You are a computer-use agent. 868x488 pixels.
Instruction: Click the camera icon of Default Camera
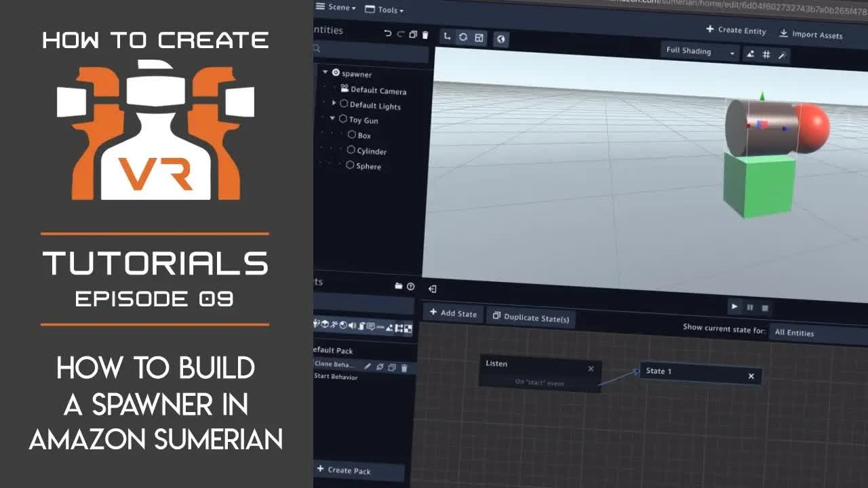[344, 89]
